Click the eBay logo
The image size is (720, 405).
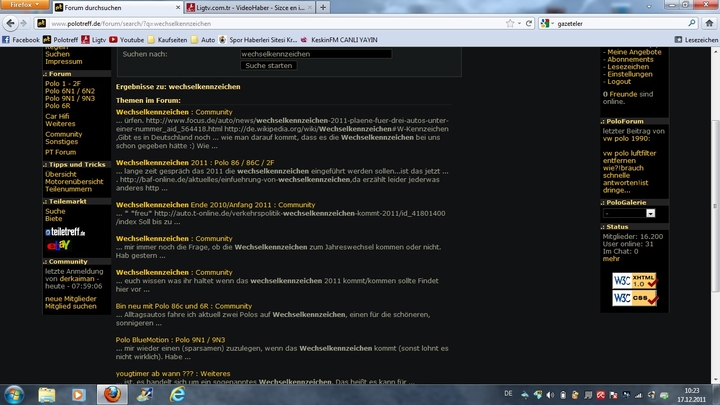coord(58,246)
